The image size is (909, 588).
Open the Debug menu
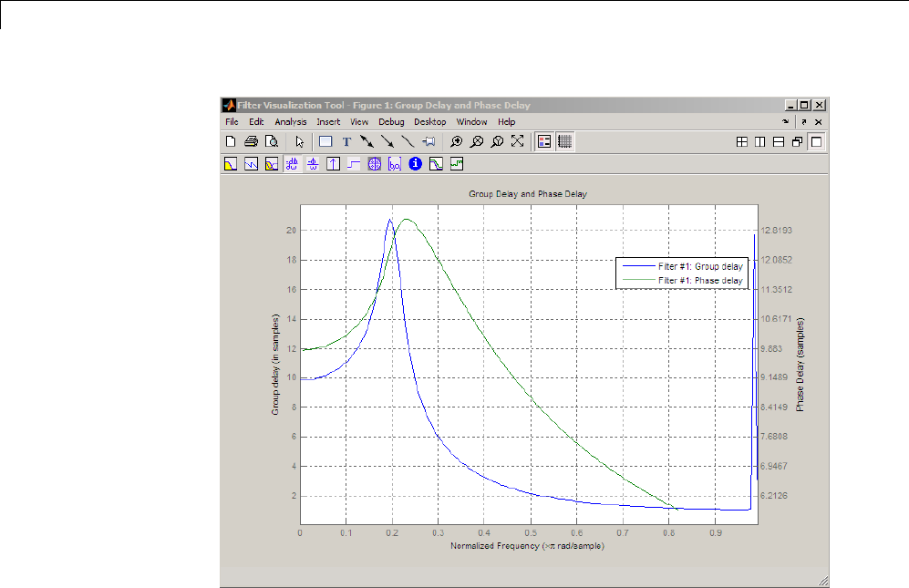[x=391, y=122]
